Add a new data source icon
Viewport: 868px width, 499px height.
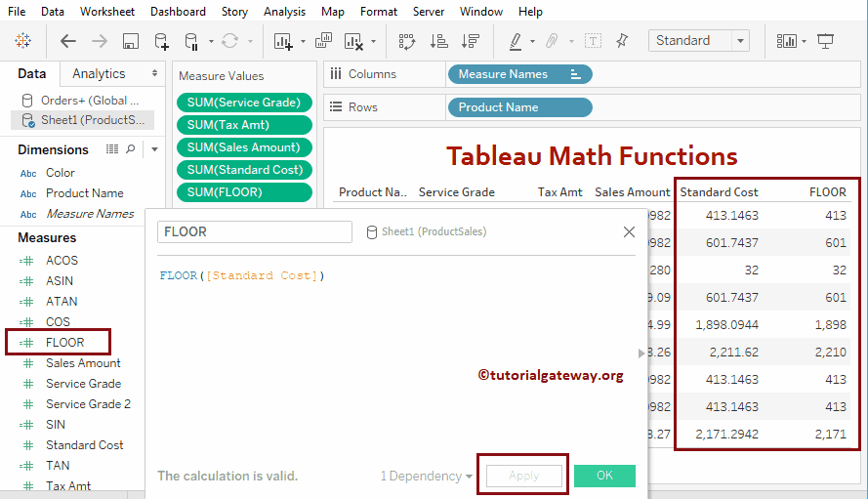coord(161,41)
